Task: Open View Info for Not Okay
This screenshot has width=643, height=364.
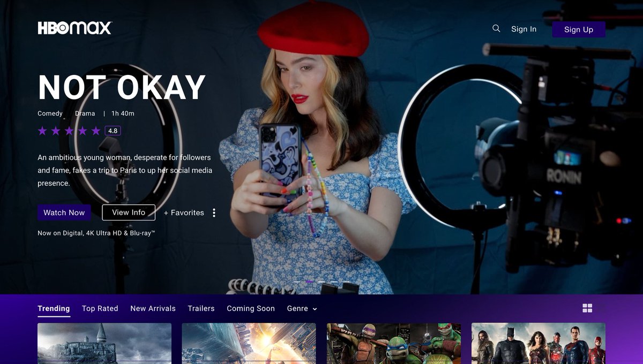Action: (x=129, y=213)
